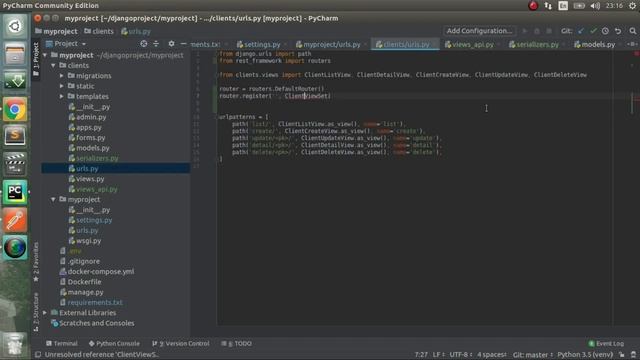
Task: Open the TODO tool window
Action: [237, 344]
